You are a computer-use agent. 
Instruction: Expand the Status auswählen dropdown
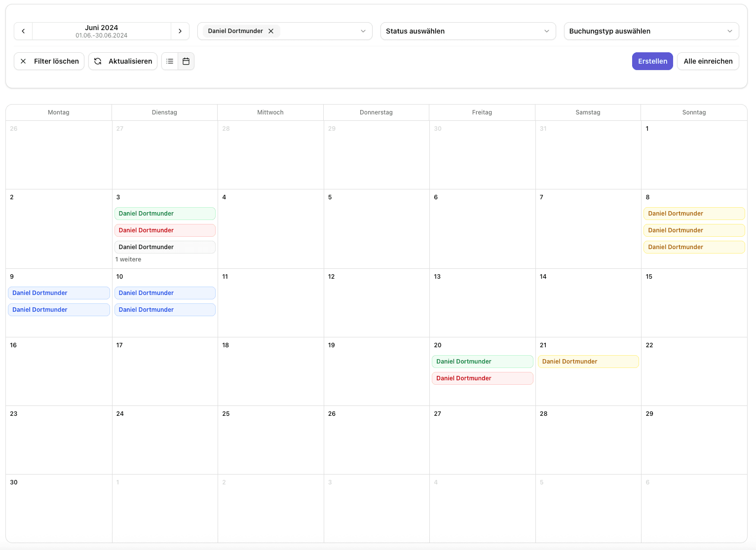tap(468, 31)
